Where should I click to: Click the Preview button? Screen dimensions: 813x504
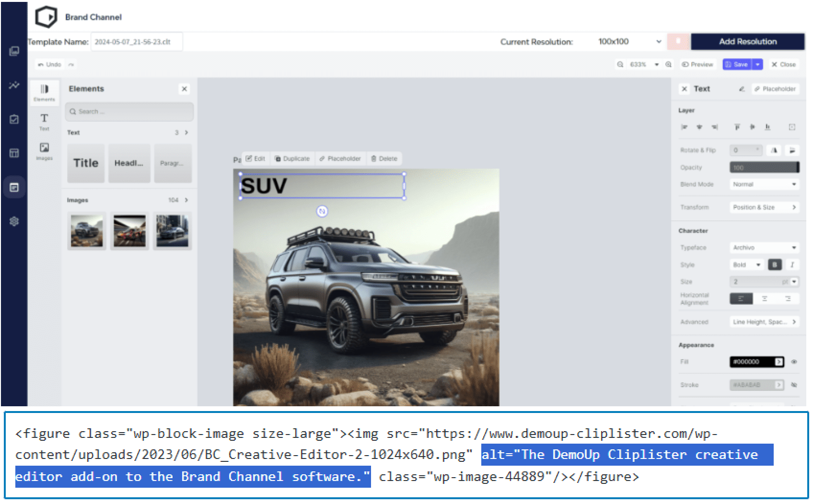(x=697, y=65)
